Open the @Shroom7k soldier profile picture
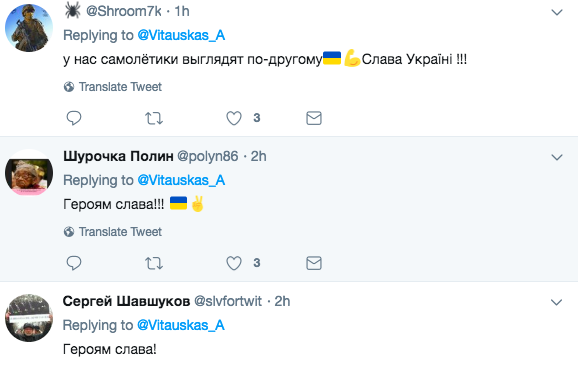Image resolution: width=578 pixels, height=369 pixels. click(29, 28)
